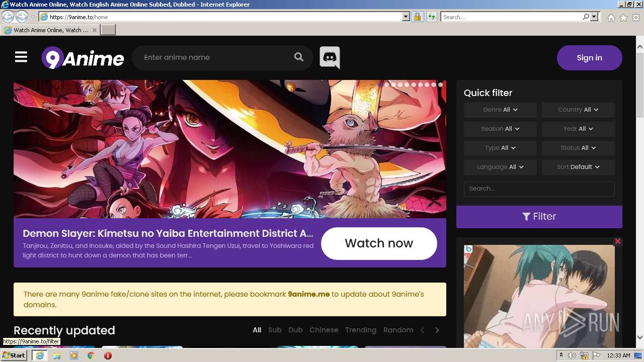Click the page scrollbar down arrow
Viewport: 644px width, 362px height.
(x=640, y=337)
